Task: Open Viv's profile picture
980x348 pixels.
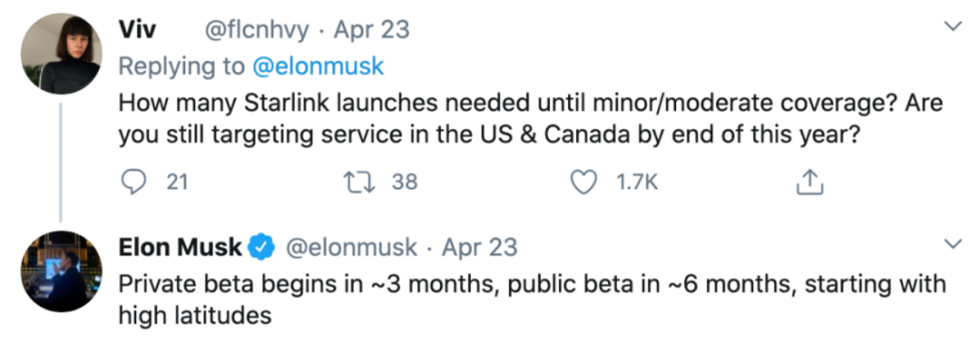Action: tap(62, 54)
